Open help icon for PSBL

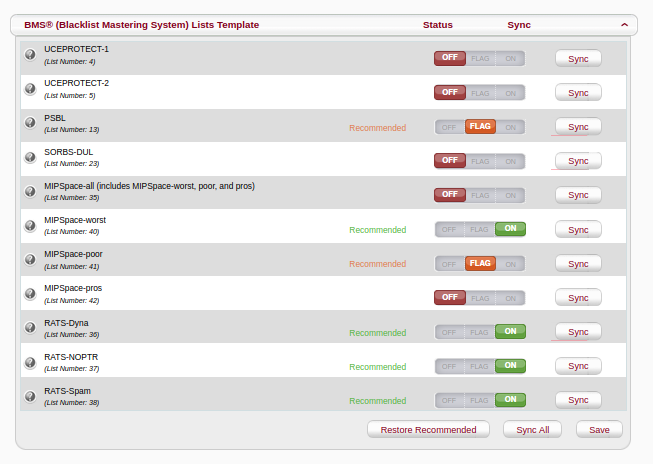point(30,122)
